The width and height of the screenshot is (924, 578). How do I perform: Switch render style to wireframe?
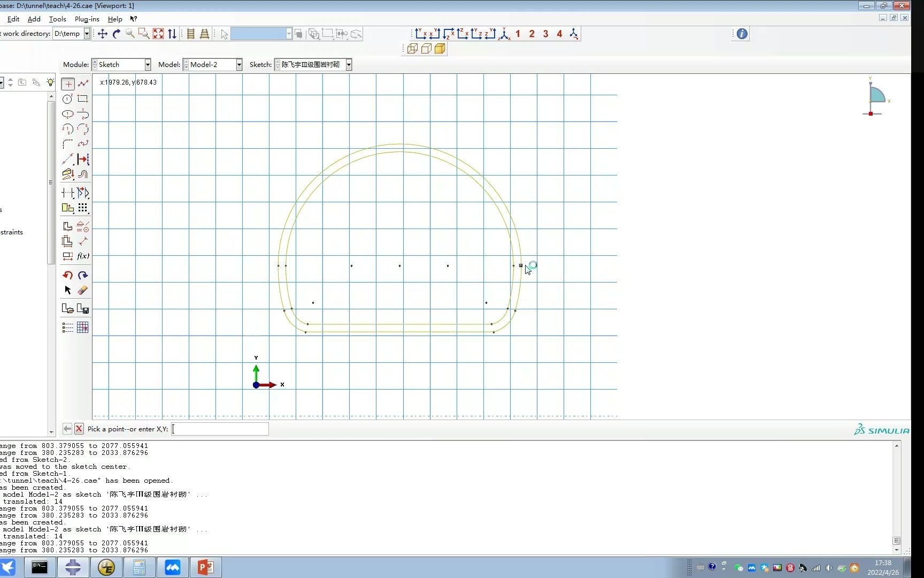(412, 49)
